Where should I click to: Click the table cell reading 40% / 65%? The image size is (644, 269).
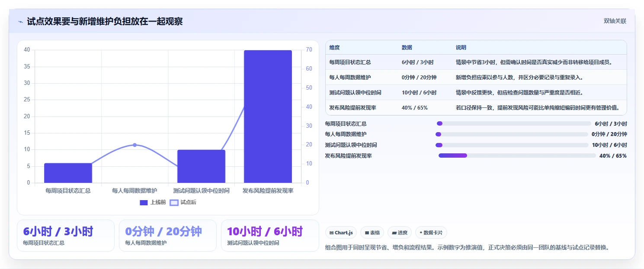[x=414, y=108]
